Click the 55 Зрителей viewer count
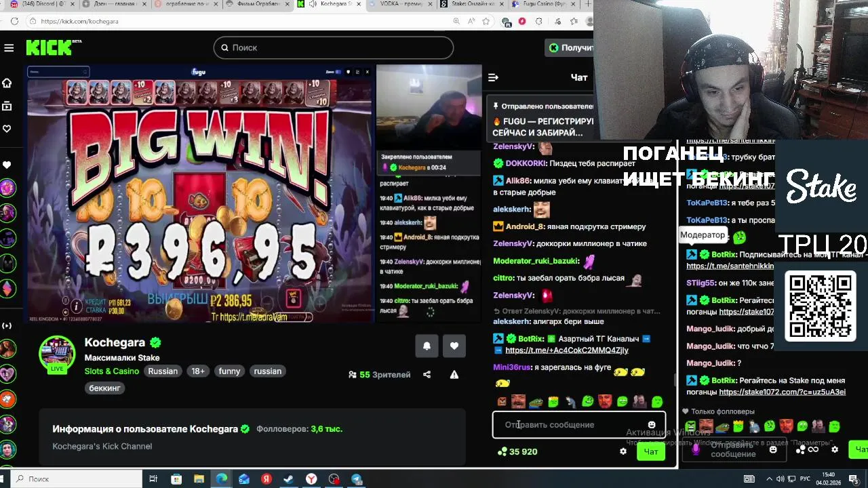The height and width of the screenshot is (488, 868). (x=380, y=374)
